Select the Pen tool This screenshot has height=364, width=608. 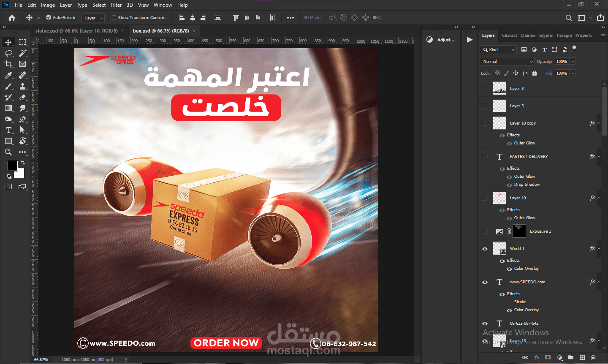click(x=22, y=119)
